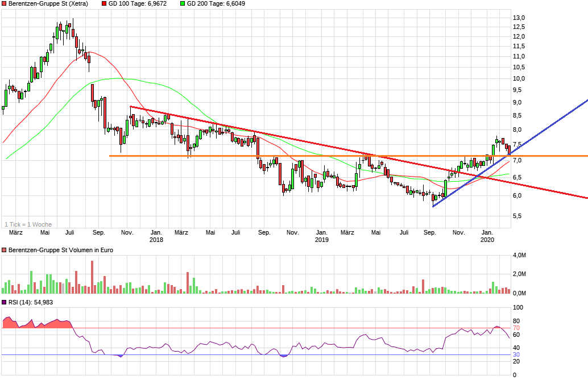Click the 2020 year label on time axis
This screenshot has height=380, width=588.
487,240
